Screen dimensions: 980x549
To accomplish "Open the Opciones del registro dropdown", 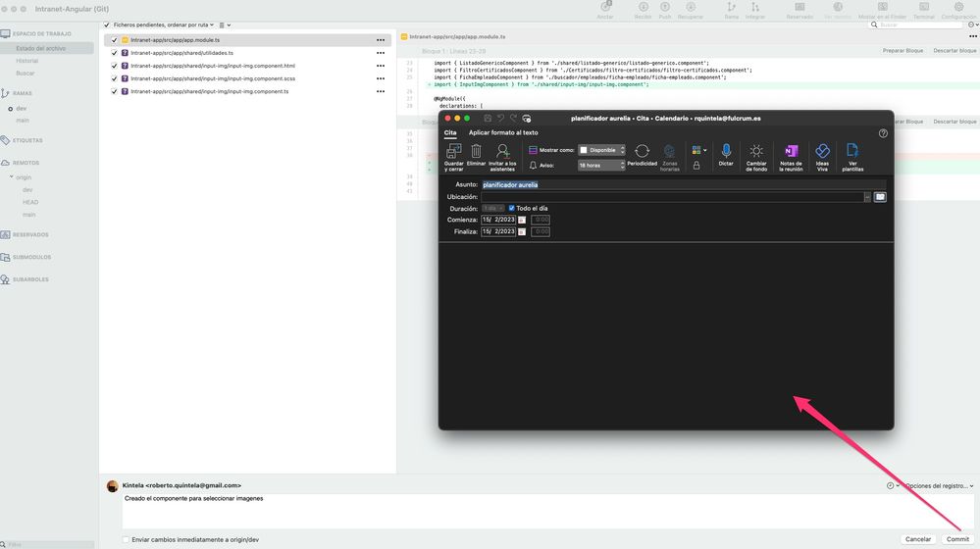I will click(x=940, y=486).
